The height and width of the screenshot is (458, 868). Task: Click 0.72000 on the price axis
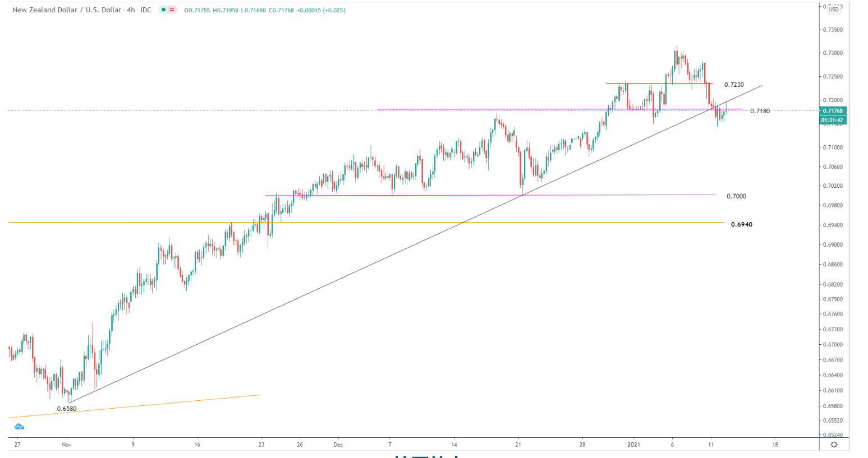(x=833, y=100)
